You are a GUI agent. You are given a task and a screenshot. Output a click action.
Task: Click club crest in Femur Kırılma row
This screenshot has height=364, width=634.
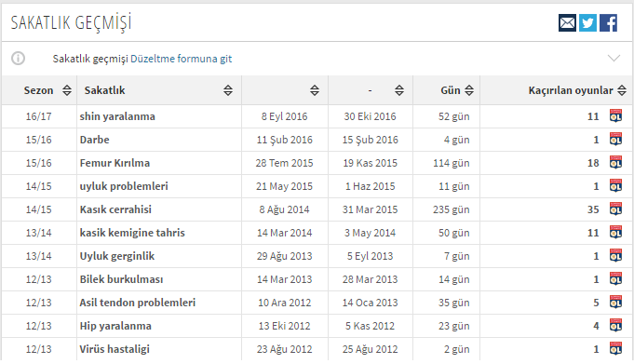pyautogui.click(x=615, y=163)
